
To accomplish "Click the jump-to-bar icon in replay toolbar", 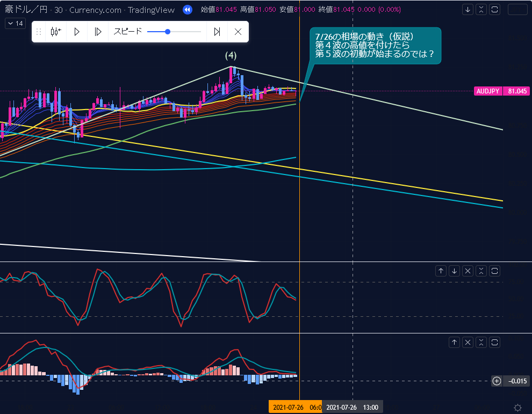I will (55, 32).
